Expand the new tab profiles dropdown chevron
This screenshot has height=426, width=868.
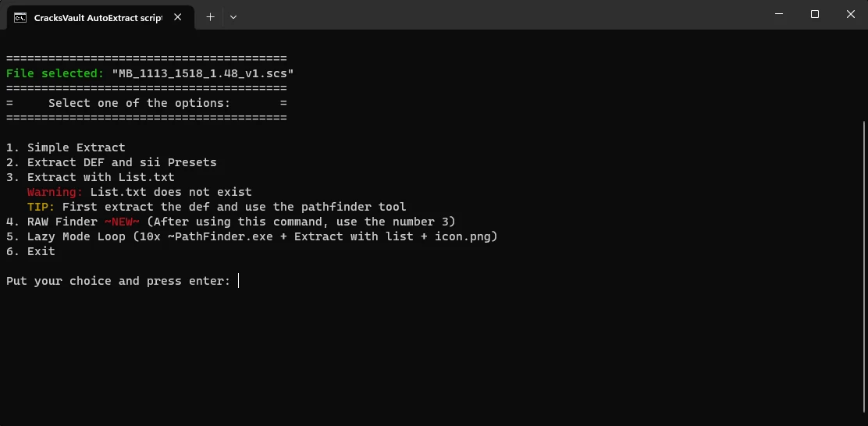[233, 16]
